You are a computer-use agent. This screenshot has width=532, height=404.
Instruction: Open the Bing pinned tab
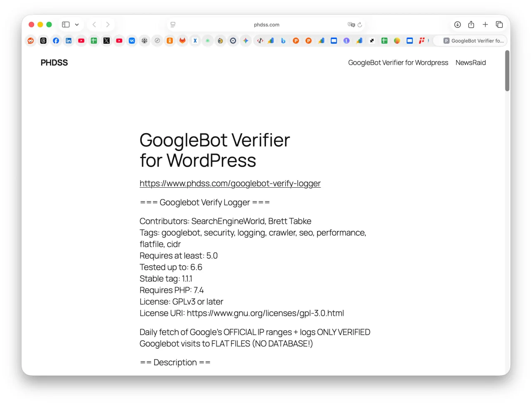(283, 41)
